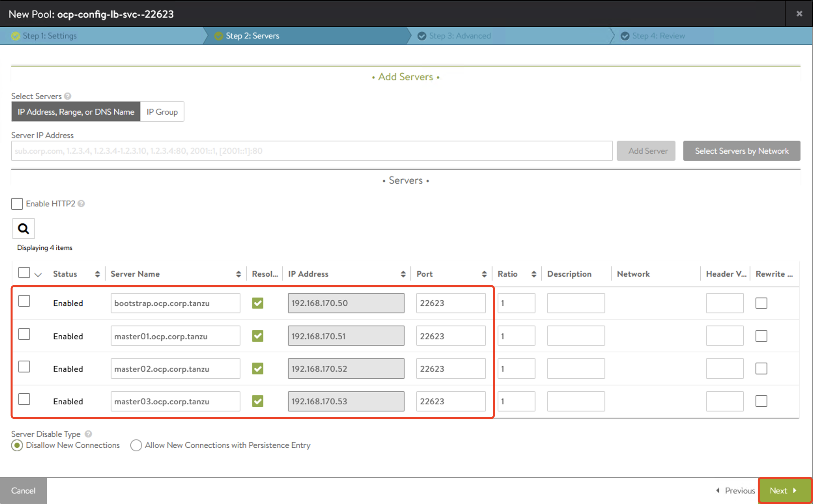Sort by Port column arrows
Image resolution: width=813 pixels, height=504 pixels.
pos(484,274)
